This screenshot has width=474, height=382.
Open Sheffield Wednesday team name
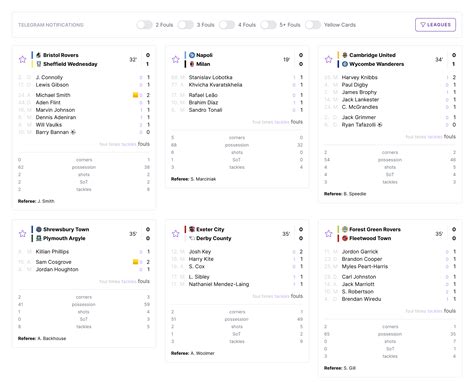pyautogui.click(x=70, y=64)
